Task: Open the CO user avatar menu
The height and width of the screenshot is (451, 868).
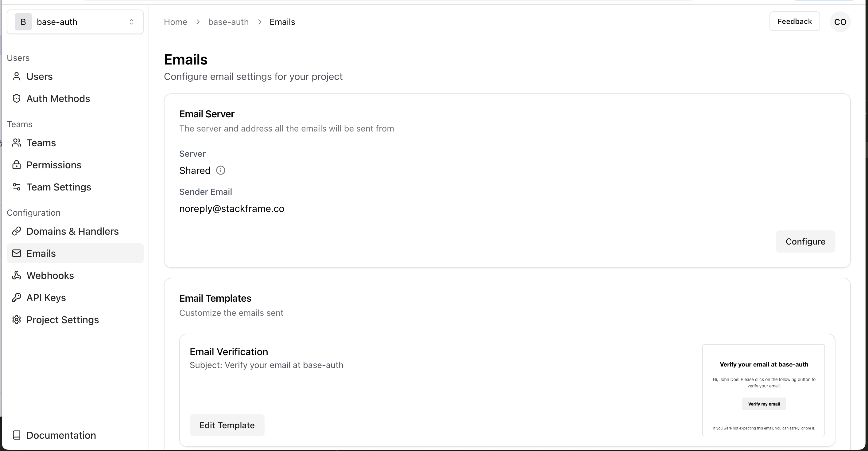Action: tap(840, 22)
